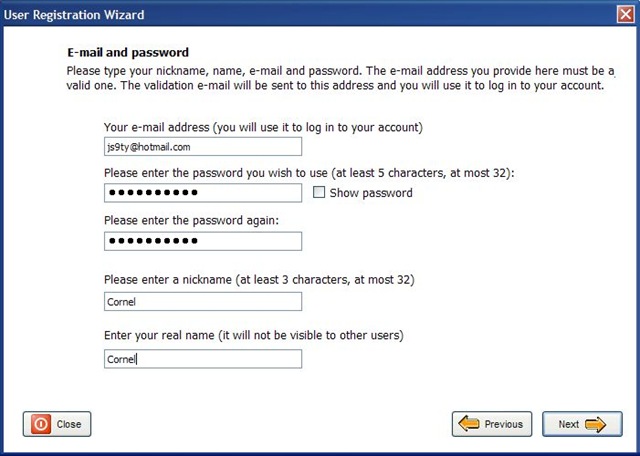
Task: Select the first password input field
Action: (203, 193)
